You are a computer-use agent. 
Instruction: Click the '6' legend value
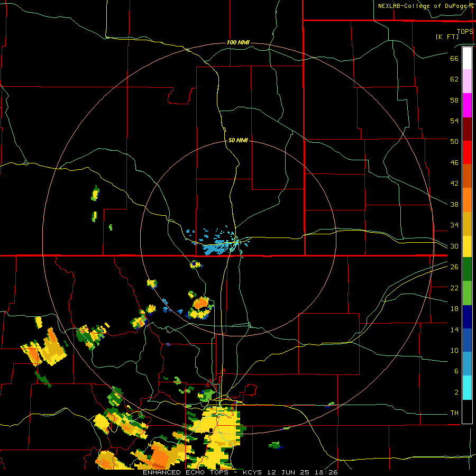(456, 371)
